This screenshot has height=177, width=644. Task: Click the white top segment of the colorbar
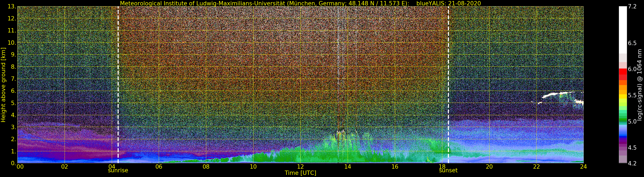[x=623, y=30]
